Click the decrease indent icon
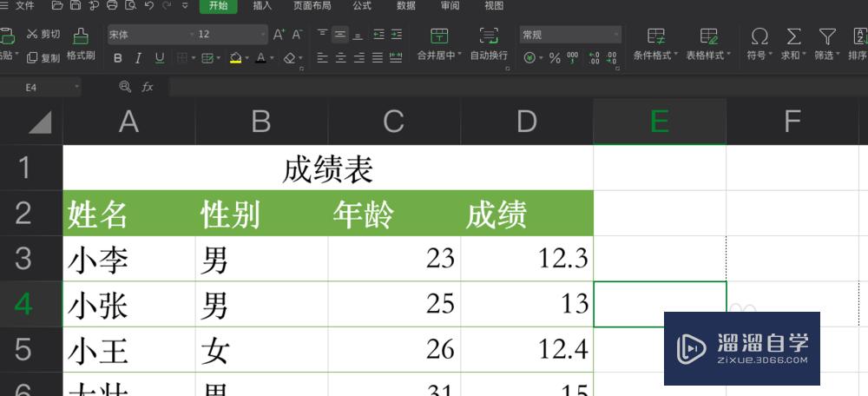 [378, 35]
